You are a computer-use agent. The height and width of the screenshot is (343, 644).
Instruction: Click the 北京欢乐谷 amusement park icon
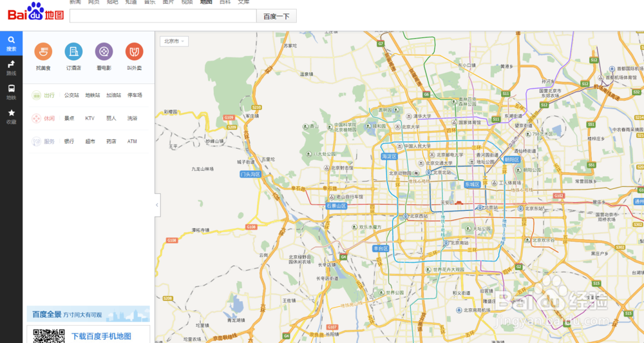(x=528, y=240)
